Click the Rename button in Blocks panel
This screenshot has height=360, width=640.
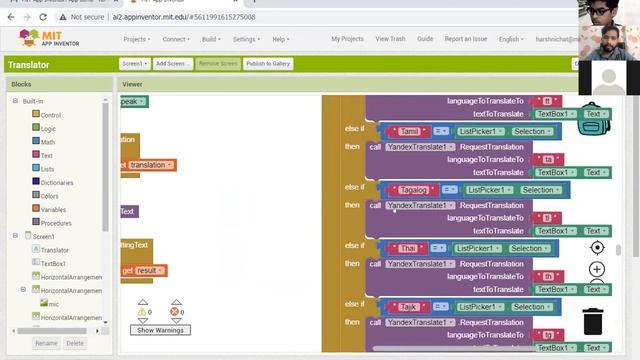point(46,343)
